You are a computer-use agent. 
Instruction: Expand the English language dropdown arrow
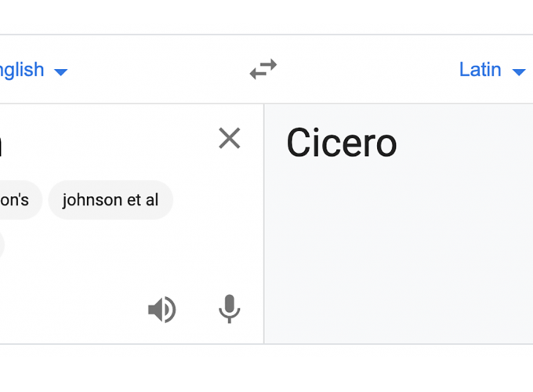[x=61, y=72]
